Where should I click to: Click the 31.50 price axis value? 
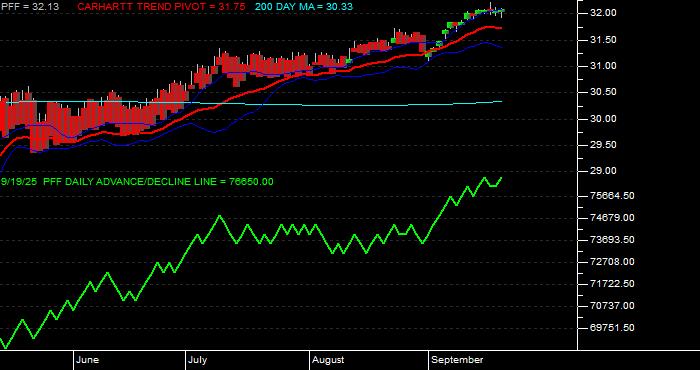pyautogui.click(x=604, y=40)
